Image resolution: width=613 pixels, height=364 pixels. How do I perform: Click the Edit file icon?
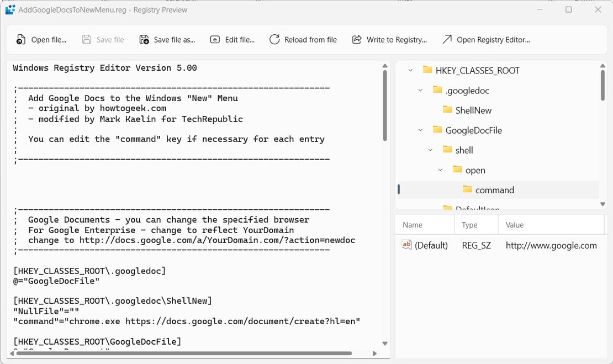point(215,39)
